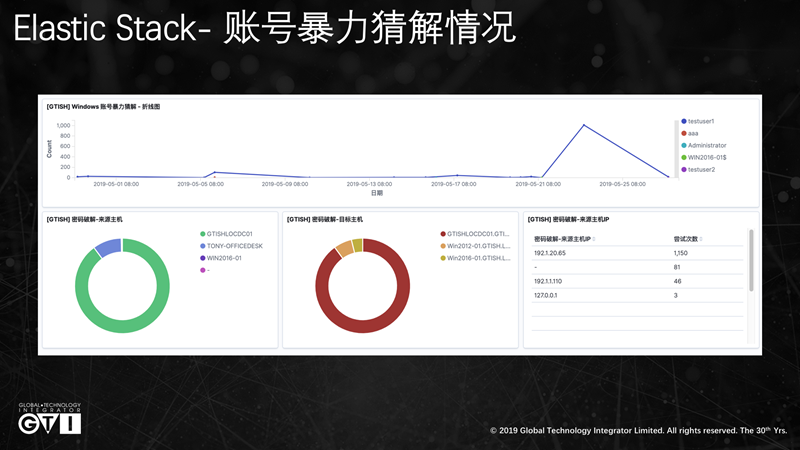Click the peak point on the line chart
This screenshot has height=450, width=800.
click(x=584, y=125)
